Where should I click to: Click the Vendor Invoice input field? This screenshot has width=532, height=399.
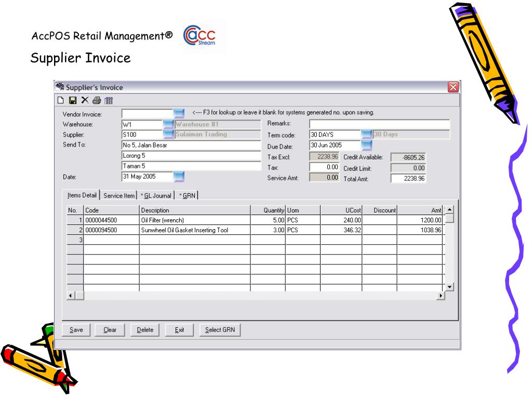pos(147,113)
